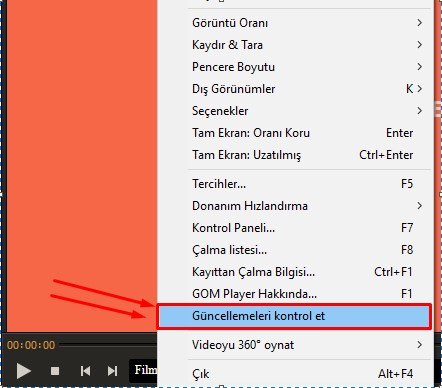
Task: Open Çalma listesi... playlist
Action: 295,250
